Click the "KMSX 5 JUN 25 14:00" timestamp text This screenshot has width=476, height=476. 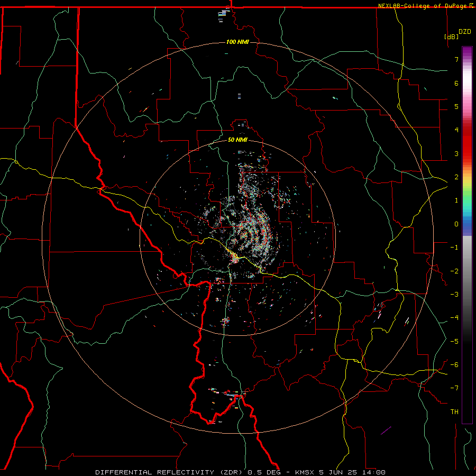(340, 472)
